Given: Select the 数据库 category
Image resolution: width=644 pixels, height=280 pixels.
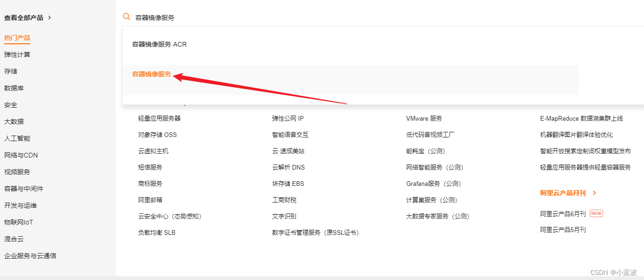Looking at the screenshot, I should (x=14, y=88).
